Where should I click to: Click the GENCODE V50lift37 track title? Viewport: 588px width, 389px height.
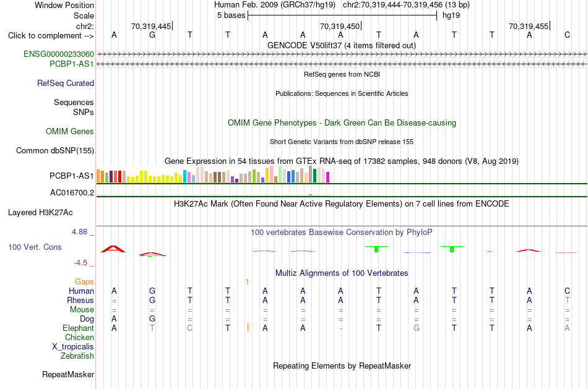pos(342,45)
